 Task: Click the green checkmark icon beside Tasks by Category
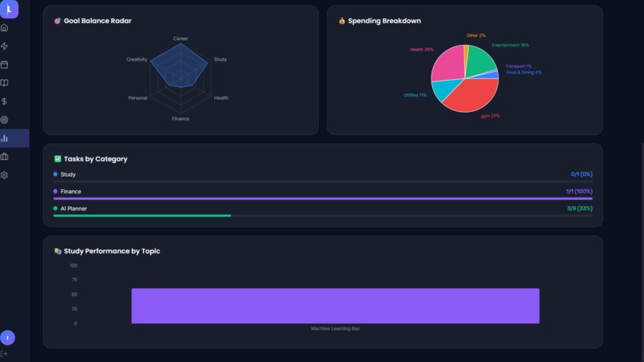(58, 158)
